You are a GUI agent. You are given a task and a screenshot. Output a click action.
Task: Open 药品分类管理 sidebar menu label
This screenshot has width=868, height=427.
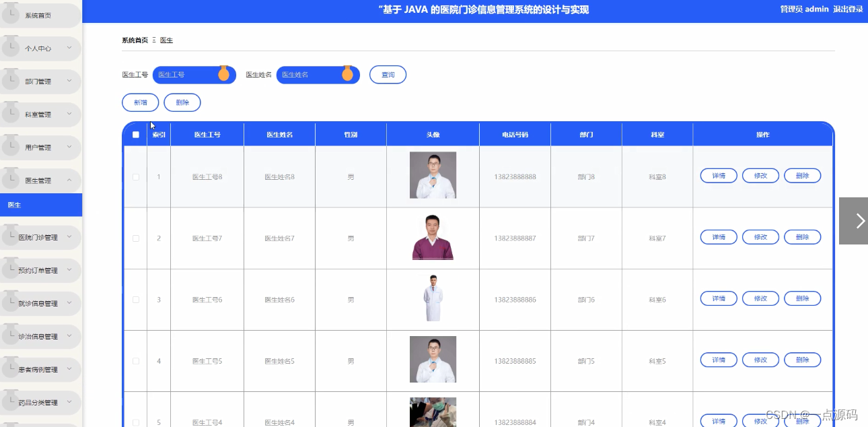(x=38, y=403)
